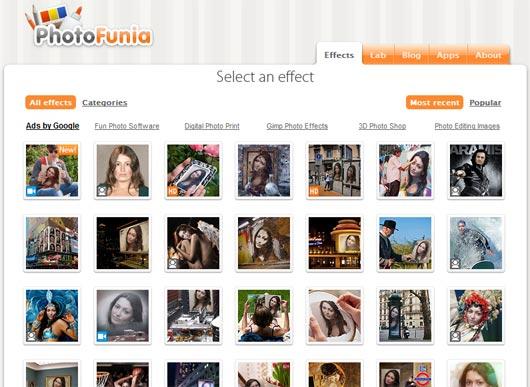Choose the black-and-white blurred portrait effect

[x=123, y=316]
